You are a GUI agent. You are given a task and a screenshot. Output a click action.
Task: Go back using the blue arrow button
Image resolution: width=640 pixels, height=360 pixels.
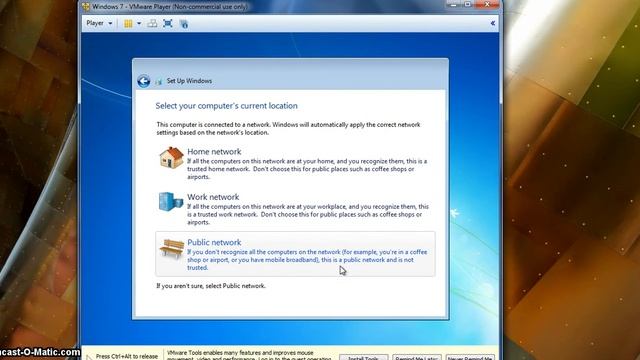[144, 81]
